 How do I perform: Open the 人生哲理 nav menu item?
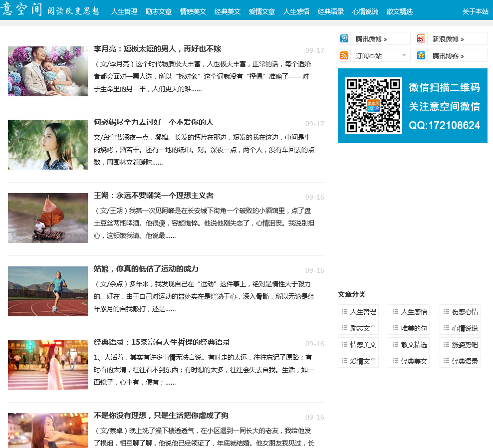click(124, 11)
